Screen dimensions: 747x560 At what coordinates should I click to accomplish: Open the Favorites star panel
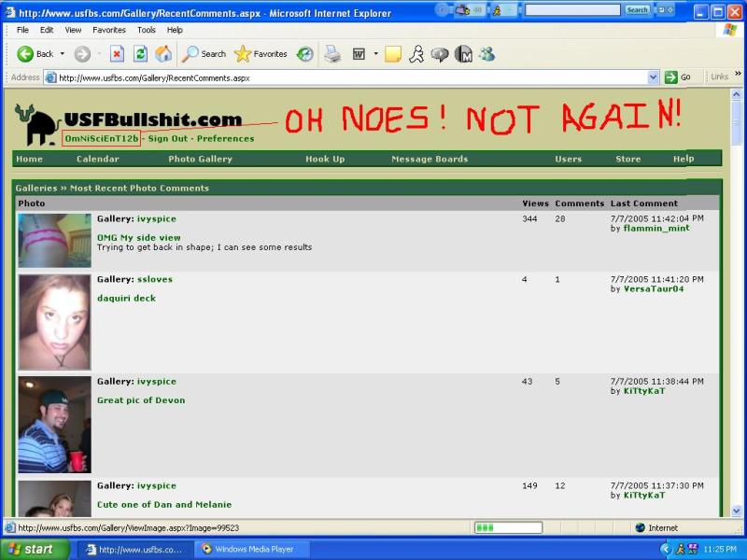(x=260, y=54)
